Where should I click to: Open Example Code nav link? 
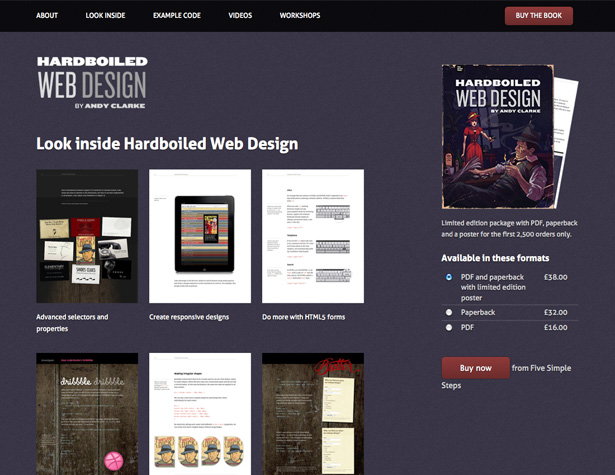point(176,16)
